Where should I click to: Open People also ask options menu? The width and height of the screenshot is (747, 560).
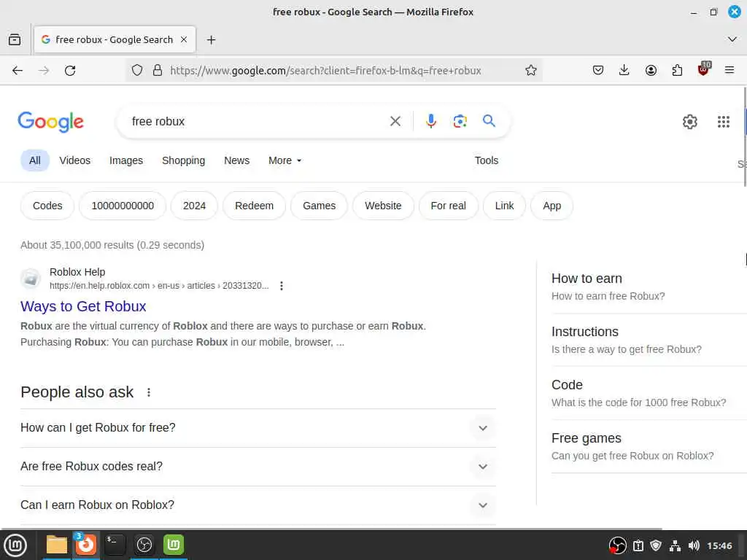point(149,392)
